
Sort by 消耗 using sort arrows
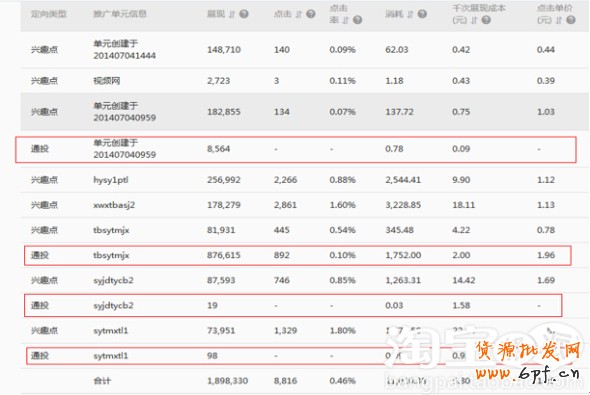click(410, 14)
